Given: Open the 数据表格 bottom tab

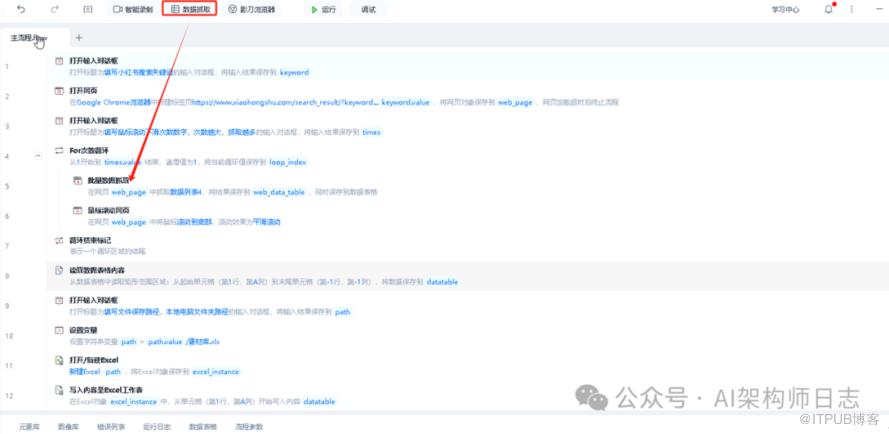Looking at the screenshot, I should (203, 426).
